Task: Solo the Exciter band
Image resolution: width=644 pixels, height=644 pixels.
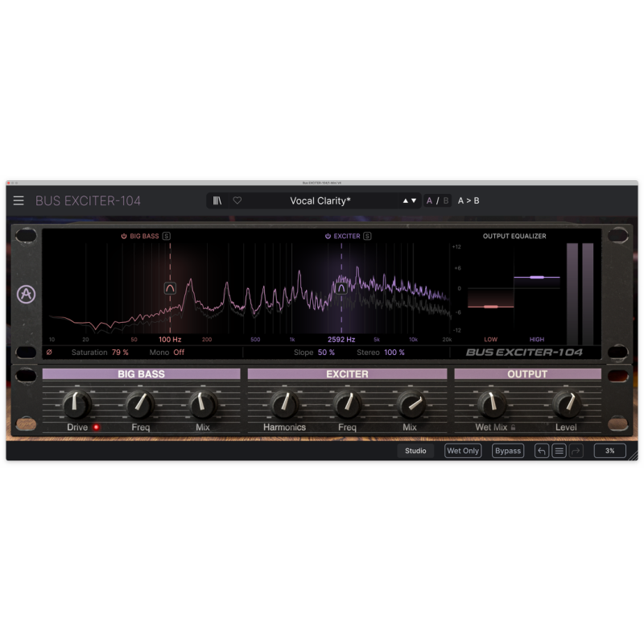Action: coord(367,236)
